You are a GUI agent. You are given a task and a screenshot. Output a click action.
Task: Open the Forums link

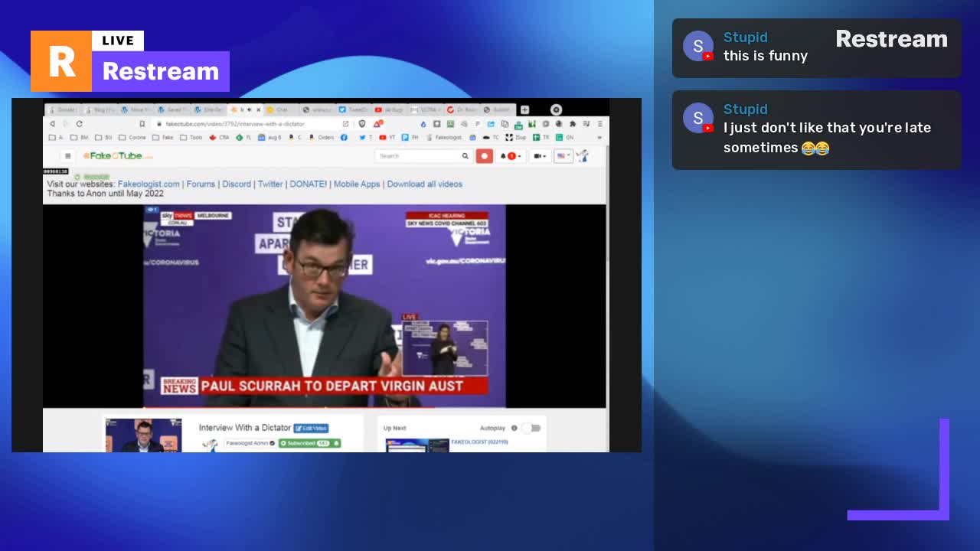click(201, 184)
